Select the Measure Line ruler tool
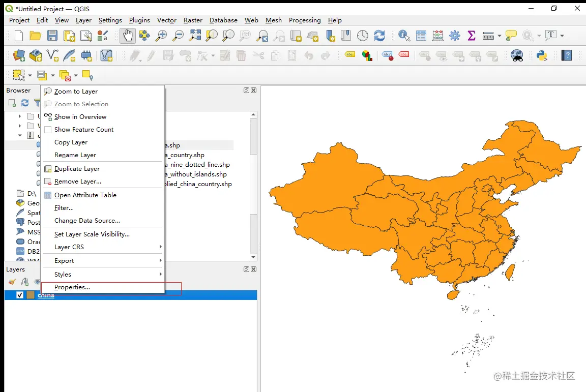586x392 pixels. [x=488, y=36]
